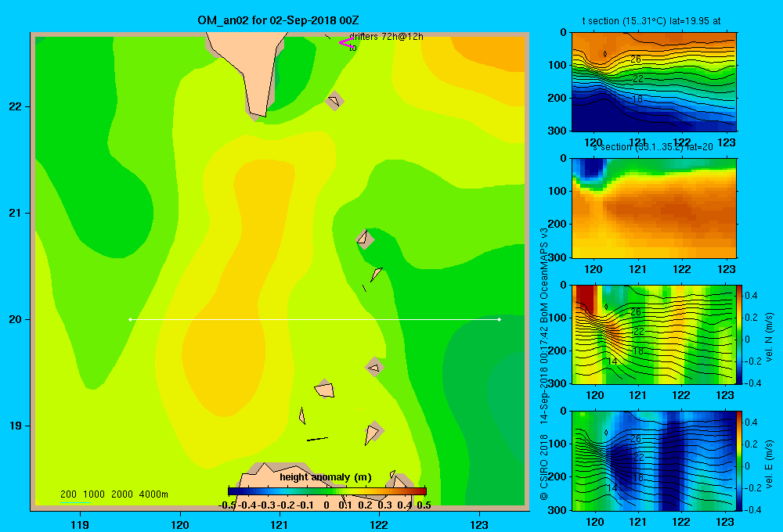
Task: Select the magenta drifter track marker
Action: coord(346,43)
